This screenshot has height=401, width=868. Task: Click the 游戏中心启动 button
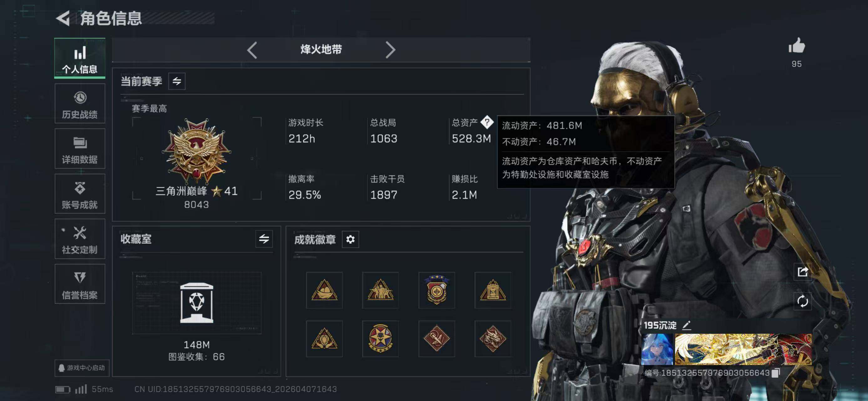[82, 368]
